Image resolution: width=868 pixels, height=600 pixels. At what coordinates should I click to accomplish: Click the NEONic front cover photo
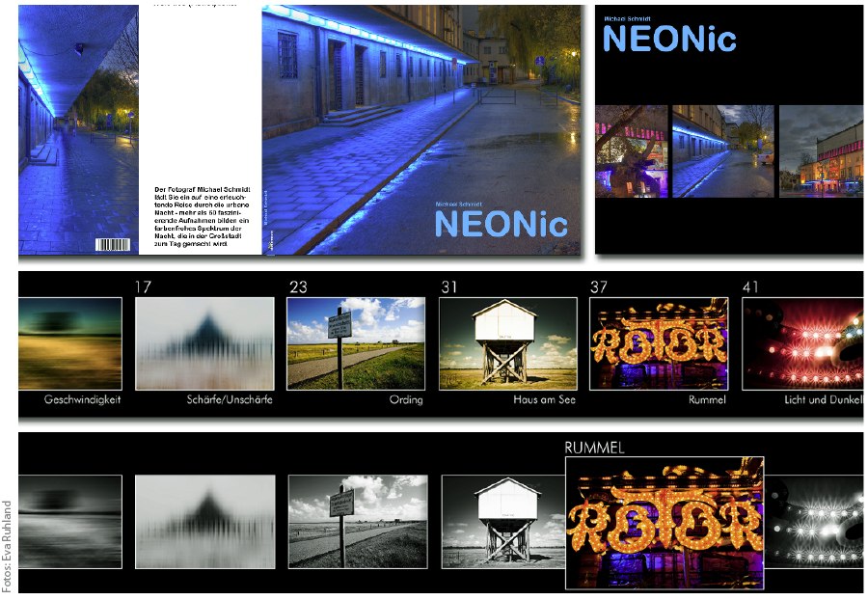click(x=421, y=129)
